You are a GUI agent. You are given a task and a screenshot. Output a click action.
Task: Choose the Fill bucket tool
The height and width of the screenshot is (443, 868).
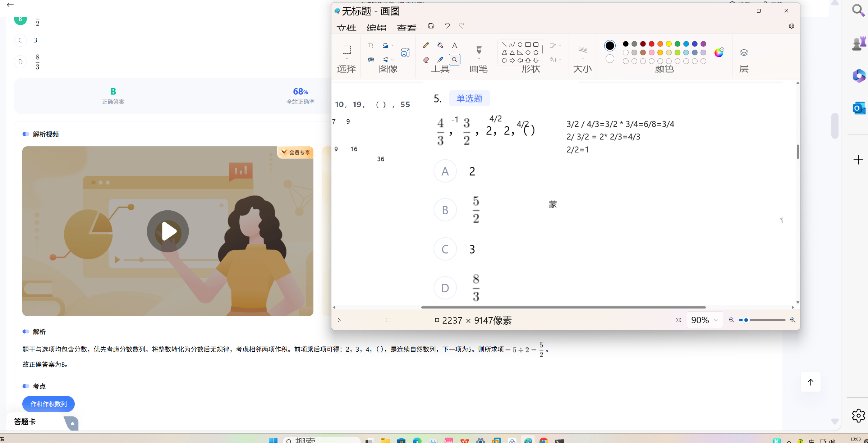point(440,45)
